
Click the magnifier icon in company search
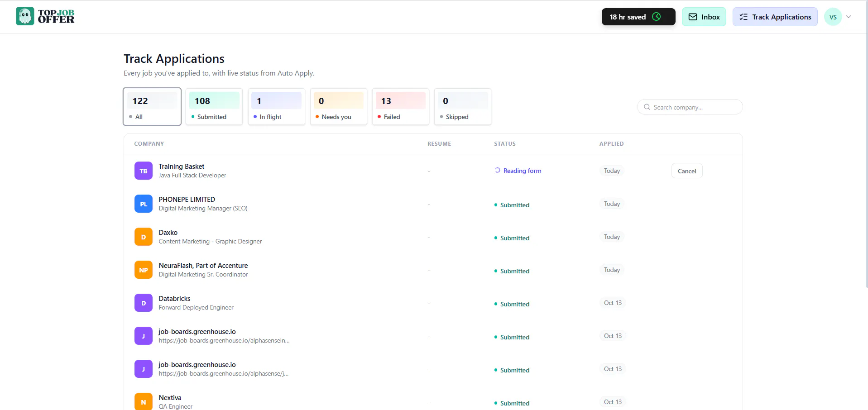click(x=647, y=107)
